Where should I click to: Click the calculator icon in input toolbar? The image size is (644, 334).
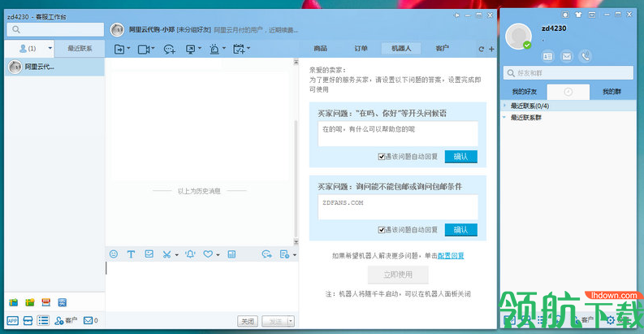point(231,254)
